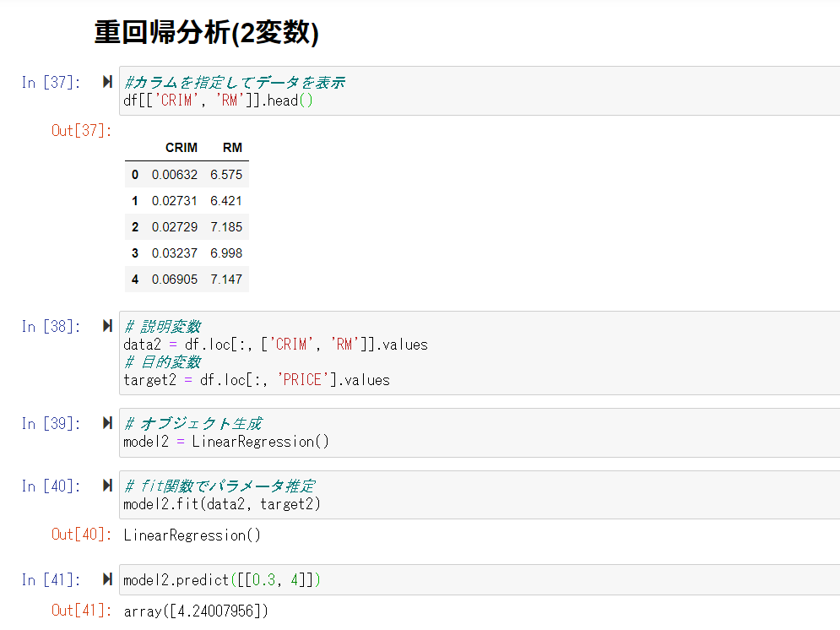The height and width of the screenshot is (630, 840).
Task: Click the comment # 目的変数
Action: tap(162, 362)
